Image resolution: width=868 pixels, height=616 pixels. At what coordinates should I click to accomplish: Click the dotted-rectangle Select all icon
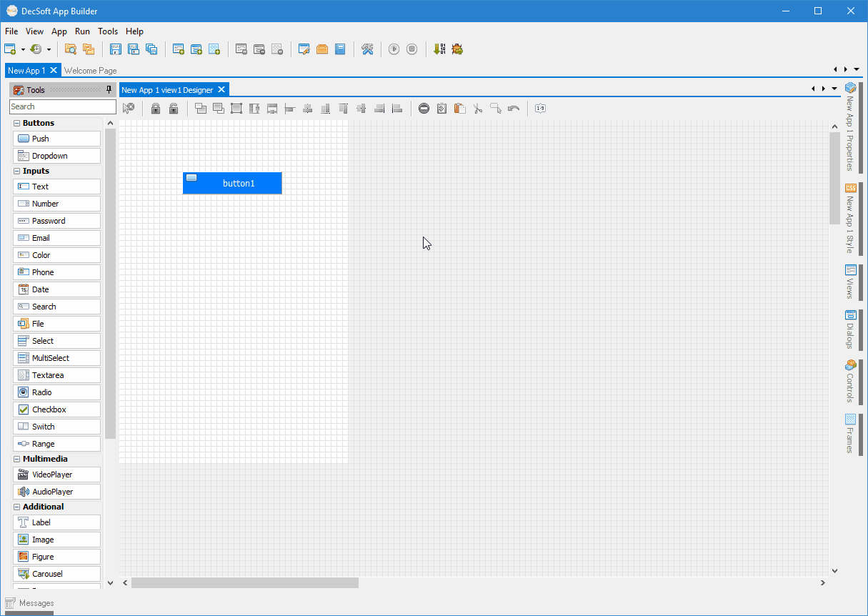click(x=496, y=109)
